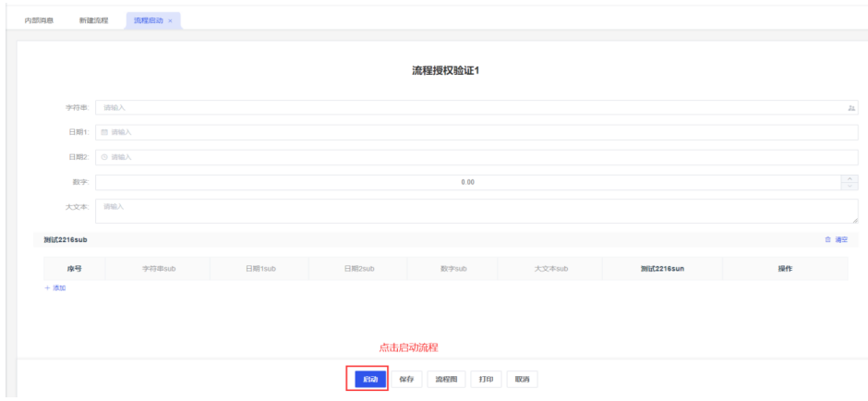Click the 日期1sub column header

(259, 269)
